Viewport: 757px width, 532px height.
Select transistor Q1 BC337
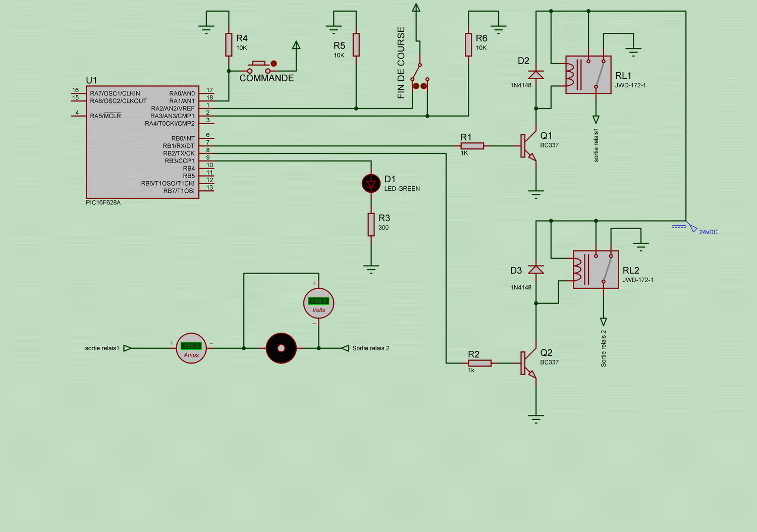pyautogui.click(x=528, y=146)
